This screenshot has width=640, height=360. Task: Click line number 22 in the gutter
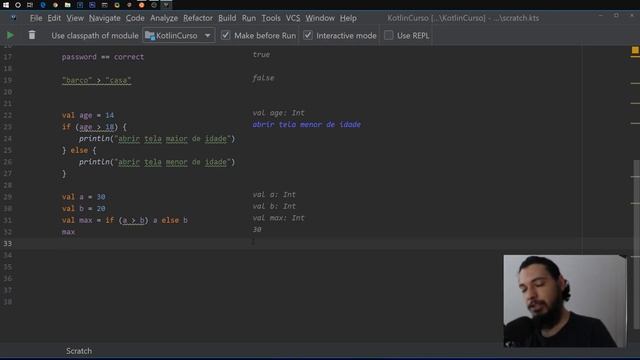click(8, 115)
